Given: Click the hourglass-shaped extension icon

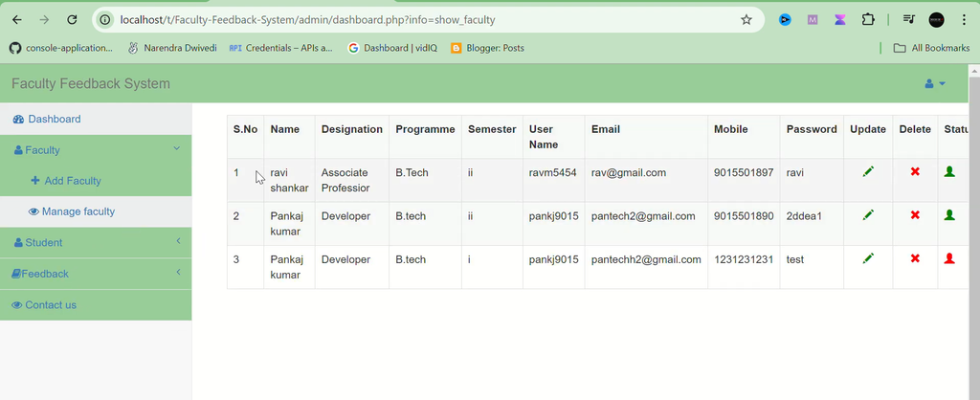Looking at the screenshot, I should pyautogui.click(x=840, y=20).
